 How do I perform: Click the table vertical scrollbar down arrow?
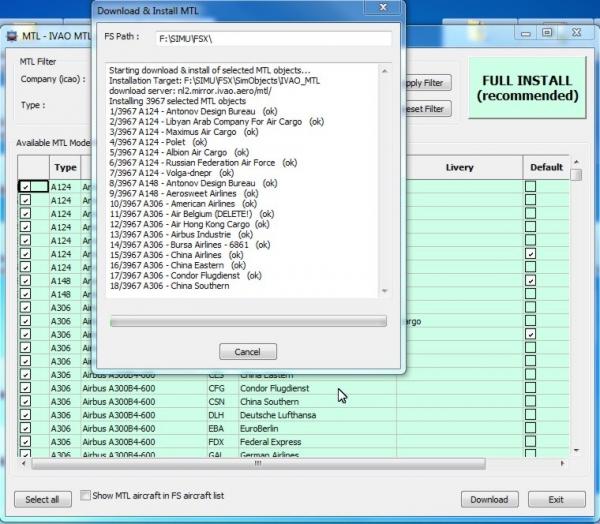(576, 450)
